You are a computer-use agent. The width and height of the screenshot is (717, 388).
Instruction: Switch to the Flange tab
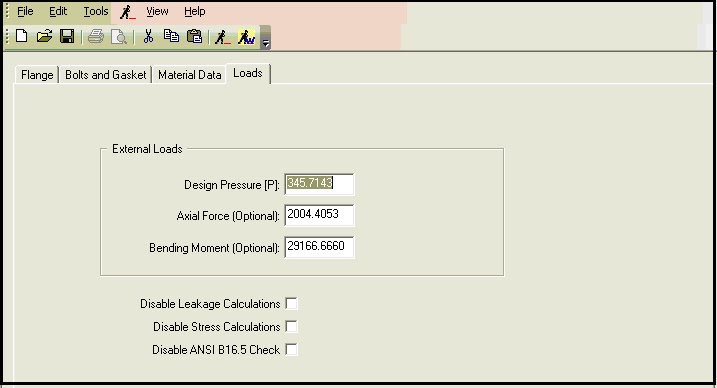click(x=37, y=75)
